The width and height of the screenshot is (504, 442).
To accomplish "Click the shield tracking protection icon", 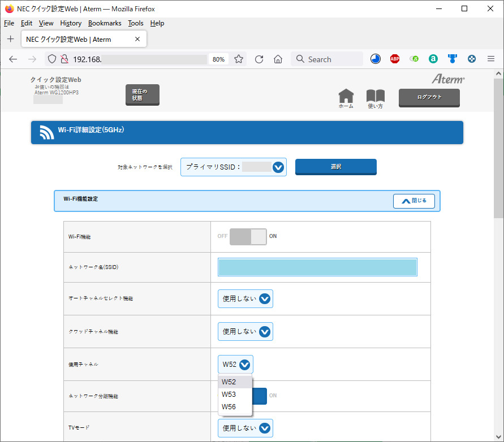I will (x=51, y=59).
